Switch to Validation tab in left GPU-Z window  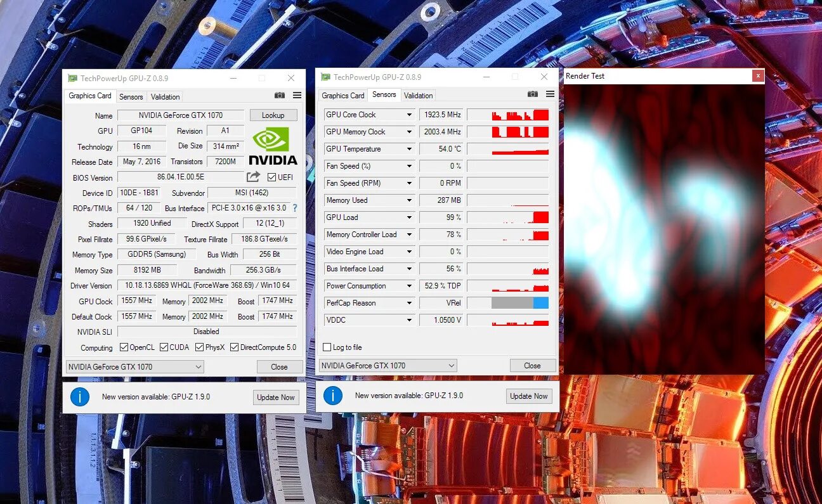pos(166,97)
